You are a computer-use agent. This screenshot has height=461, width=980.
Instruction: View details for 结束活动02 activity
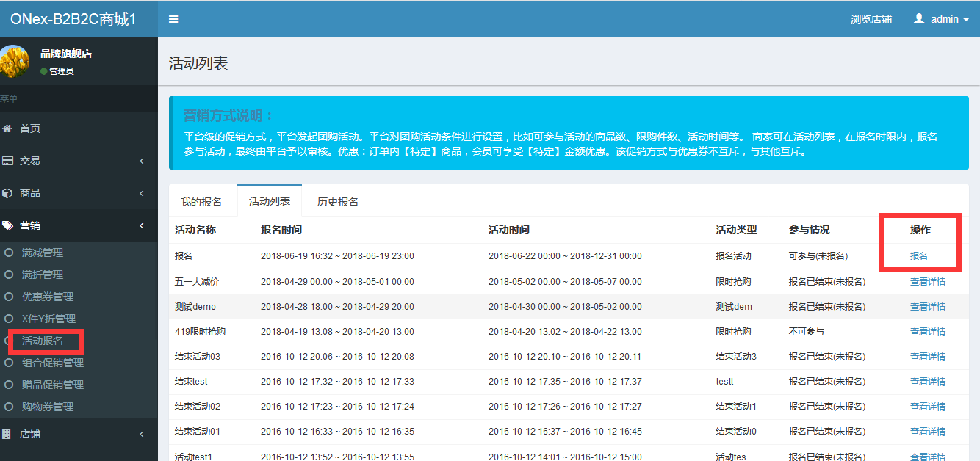coord(928,407)
